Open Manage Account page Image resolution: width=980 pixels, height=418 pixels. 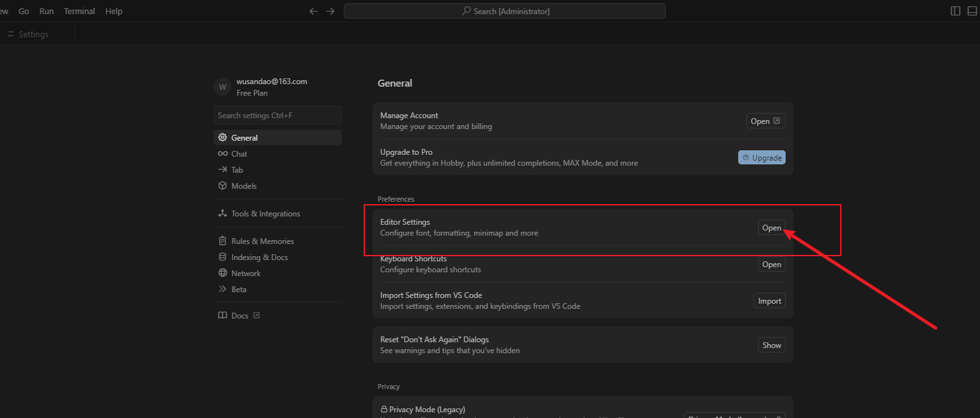(x=766, y=121)
